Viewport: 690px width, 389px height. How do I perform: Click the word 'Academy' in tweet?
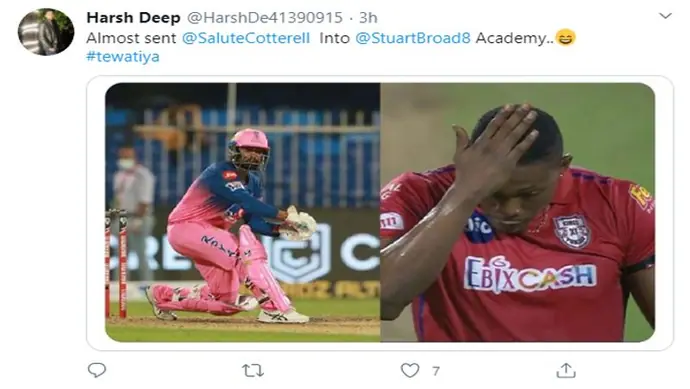(510, 38)
